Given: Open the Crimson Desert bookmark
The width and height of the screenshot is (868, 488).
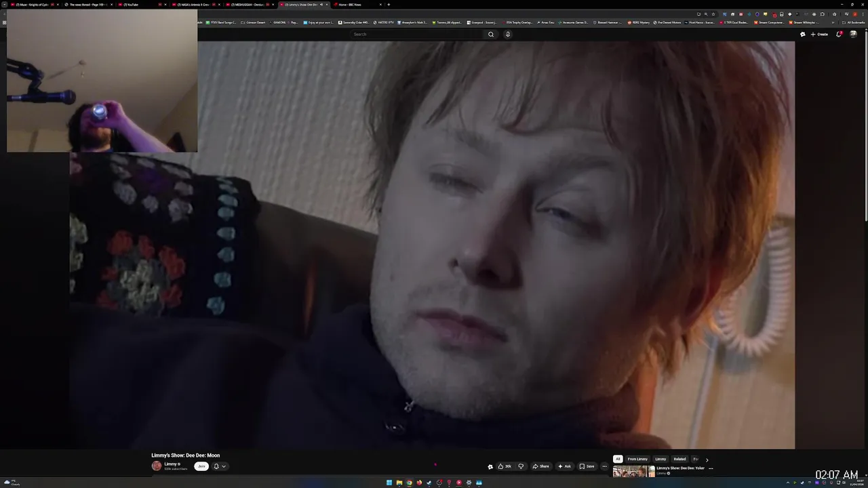Looking at the screenshot, I should (x=254, y=22).
